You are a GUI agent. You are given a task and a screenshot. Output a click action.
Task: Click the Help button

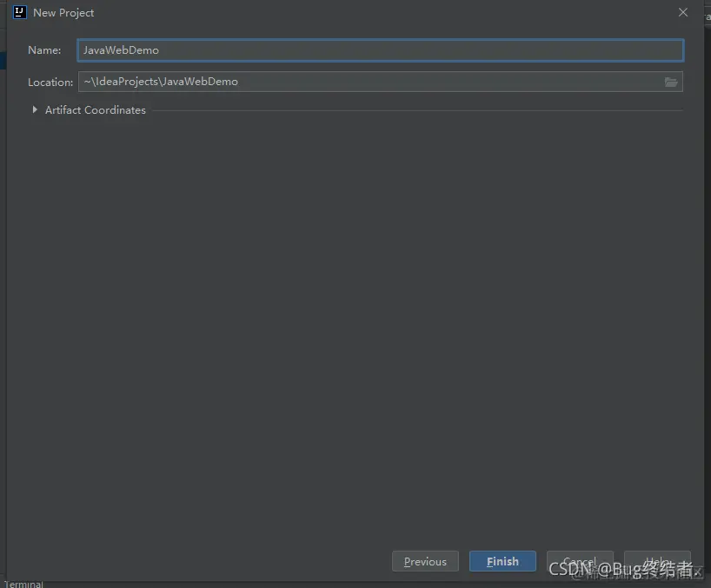pyautogui.click(x=657, y=561)
